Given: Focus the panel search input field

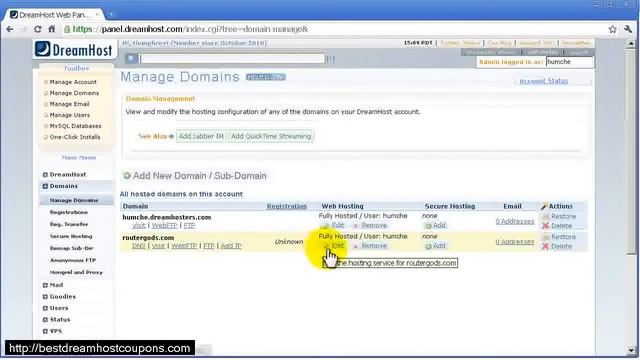Looking at the screenshot, I should tap(232, 59).
